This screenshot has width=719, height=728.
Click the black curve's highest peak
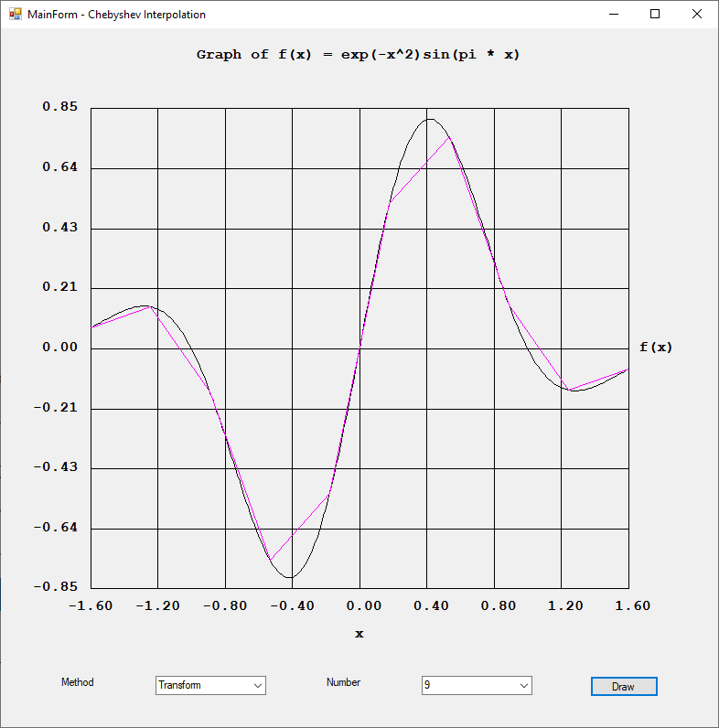[428, 119]
